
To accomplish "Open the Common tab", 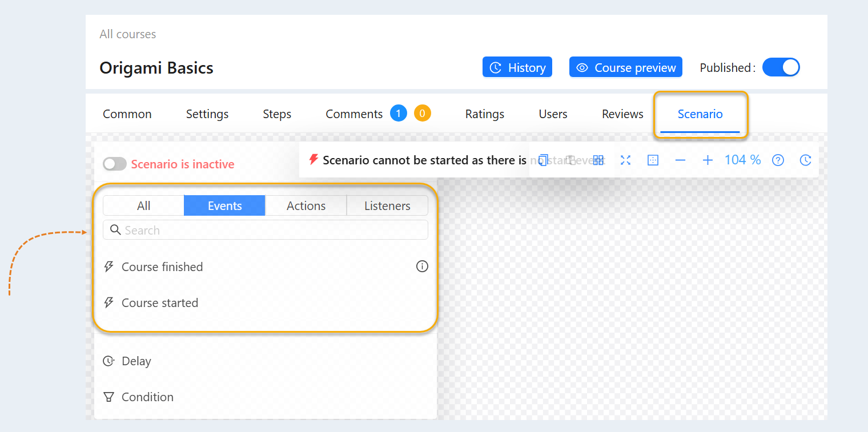I will click(x=127, y=114).
